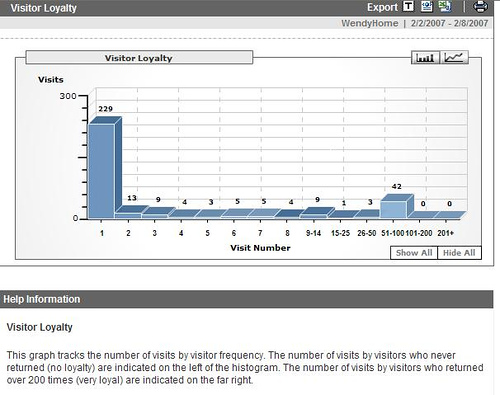Click the 15-25 axis label
The width and height of the screenshot is (500, 395).
tap(340, 233)
